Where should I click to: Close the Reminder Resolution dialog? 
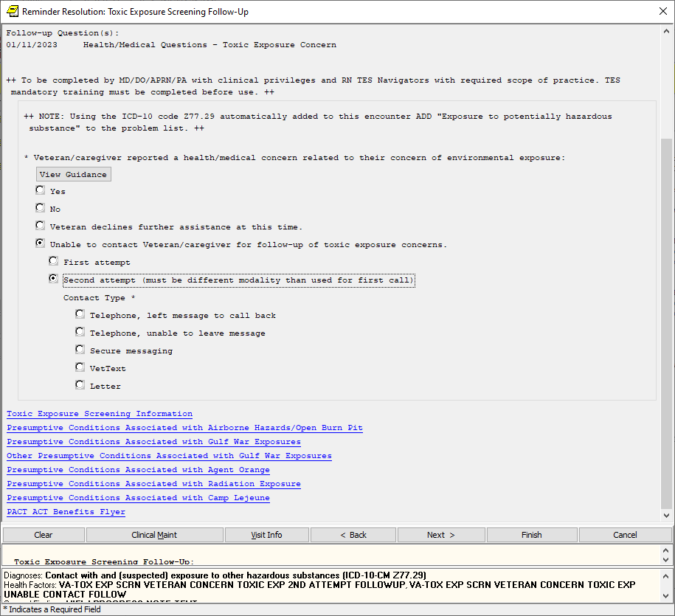(x=663, y=11)
